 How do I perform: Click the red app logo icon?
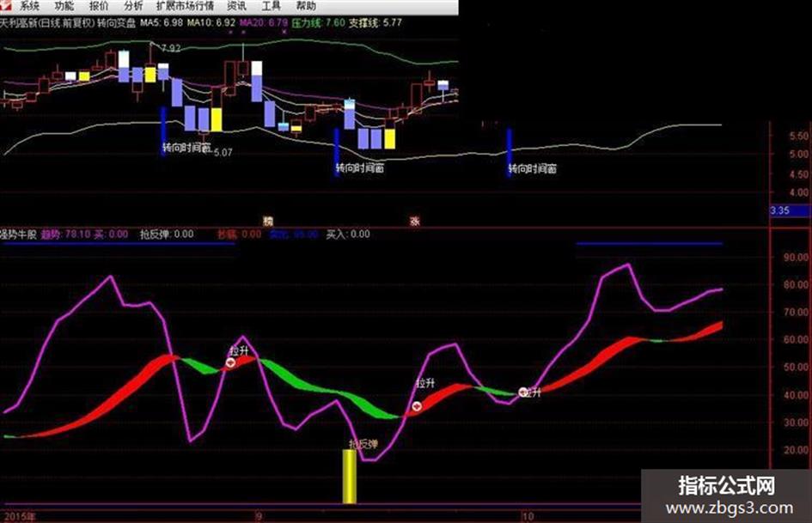pyautogui.click(x=6, y=6)
